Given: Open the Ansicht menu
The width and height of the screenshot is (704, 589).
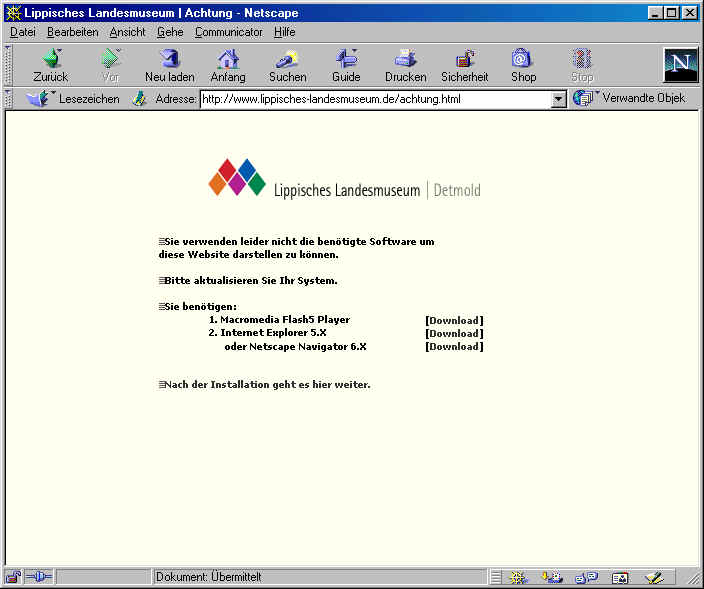Looking at the screenshot, I should (x=128, y=32).
